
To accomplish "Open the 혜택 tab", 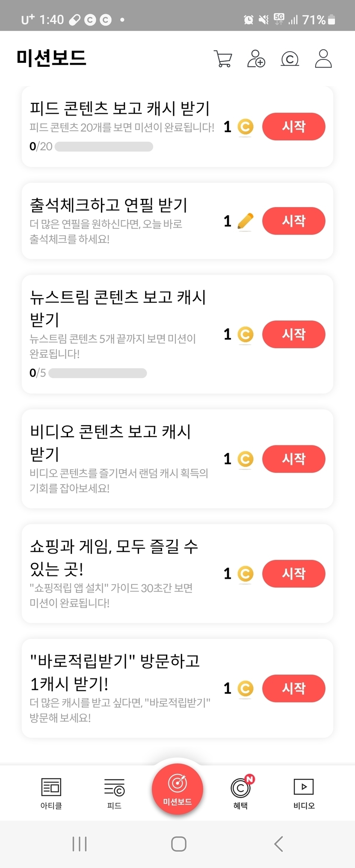I will tap(241, 794).
